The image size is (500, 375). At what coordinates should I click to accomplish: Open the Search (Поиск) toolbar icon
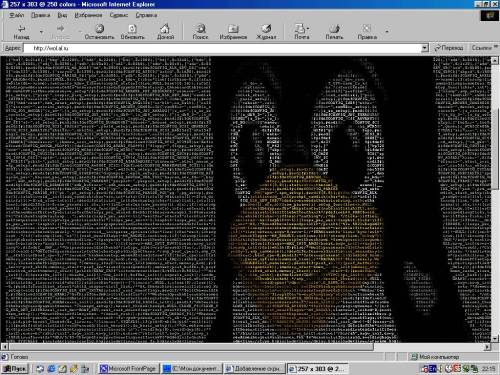pyautogui.click(x=200, y=29)
